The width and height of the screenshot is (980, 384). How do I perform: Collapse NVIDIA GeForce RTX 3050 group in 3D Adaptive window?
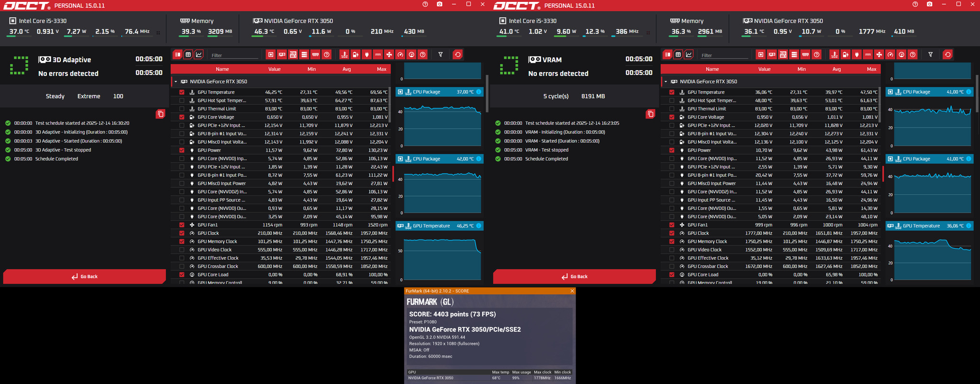tap(176, 82)
